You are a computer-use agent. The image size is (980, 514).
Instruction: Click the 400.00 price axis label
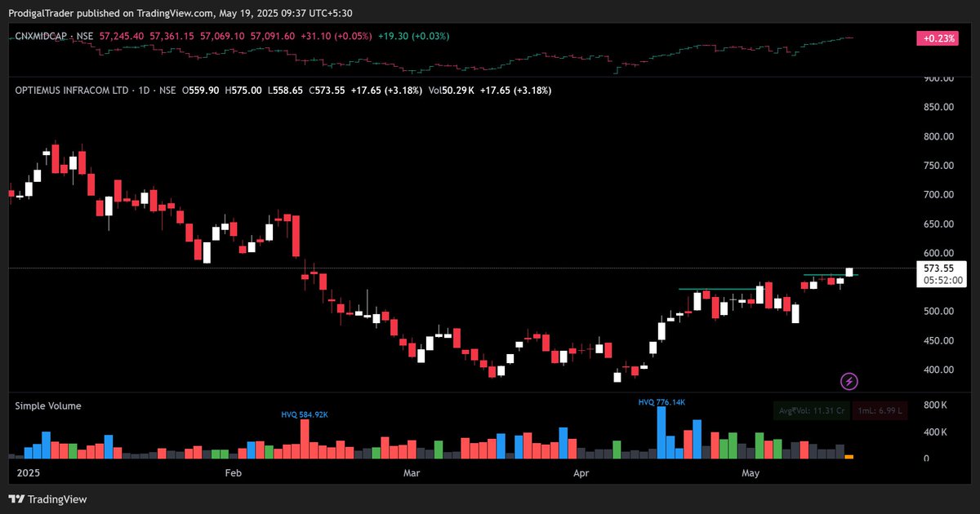coord(938,370)
